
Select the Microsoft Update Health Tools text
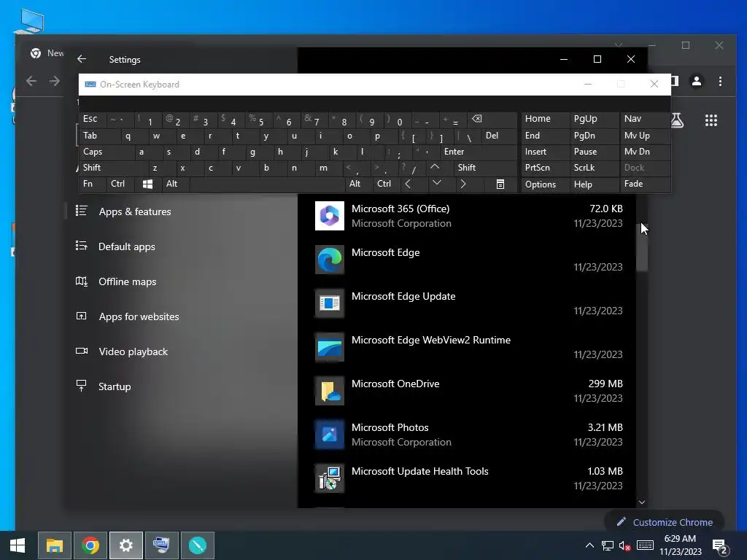click(x=420, y=472)
